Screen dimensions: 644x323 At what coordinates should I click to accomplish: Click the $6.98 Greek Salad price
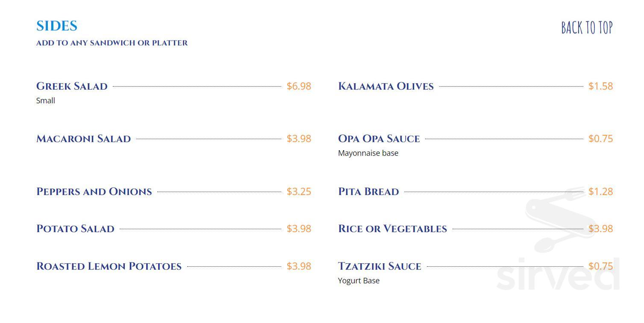coord(299,86)
